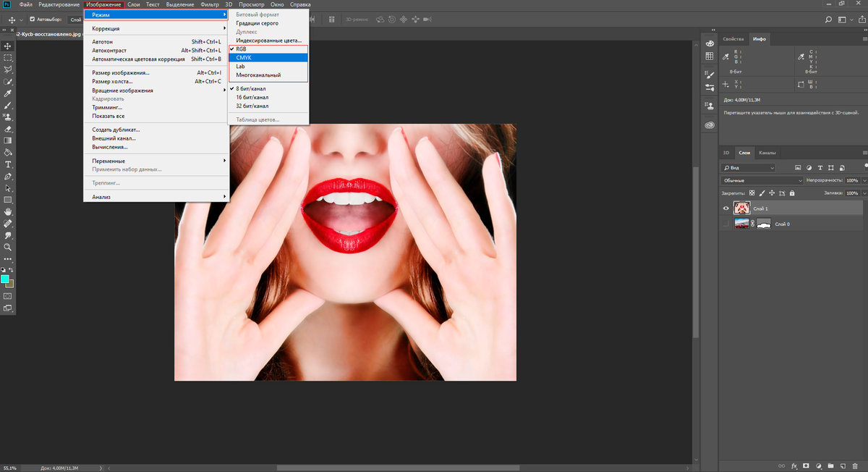Pick the Eraser tool

pyautogui.click(x=8, y=129)
